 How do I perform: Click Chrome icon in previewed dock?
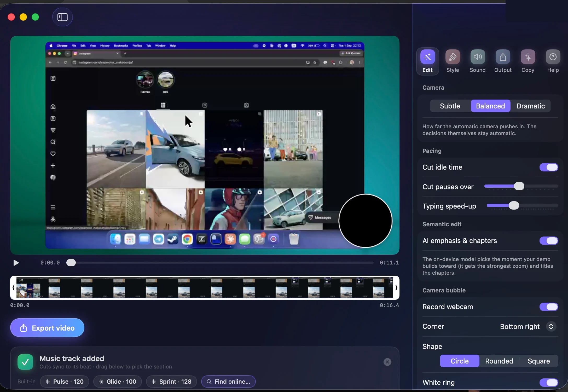coord(187,239)
